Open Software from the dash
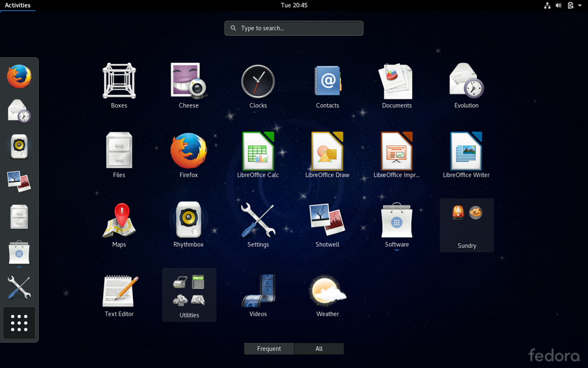This screenshot has width=588, height=368. pyautogui.click(x=19, y=251)
